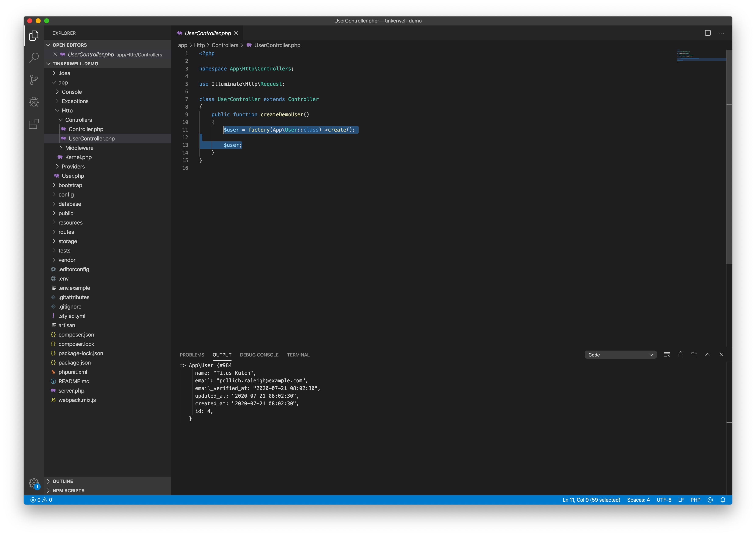This screenshot has width=756, height=536.
Task: Expand the Outline section
Action: coord(107,481)
